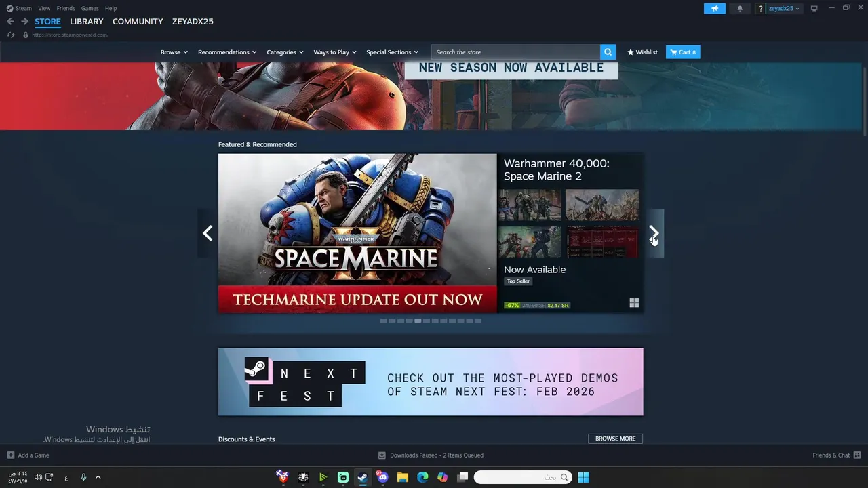Click the Steam icon in the Windows taskbar
Viewport: 868px width, 488px height.
(363, 477)
